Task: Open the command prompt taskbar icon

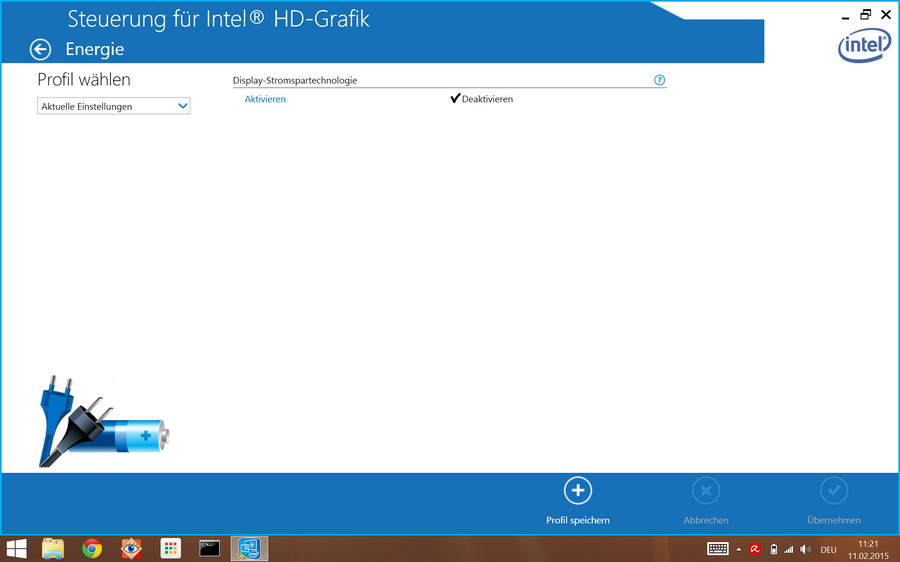Action: pos(210,549)
